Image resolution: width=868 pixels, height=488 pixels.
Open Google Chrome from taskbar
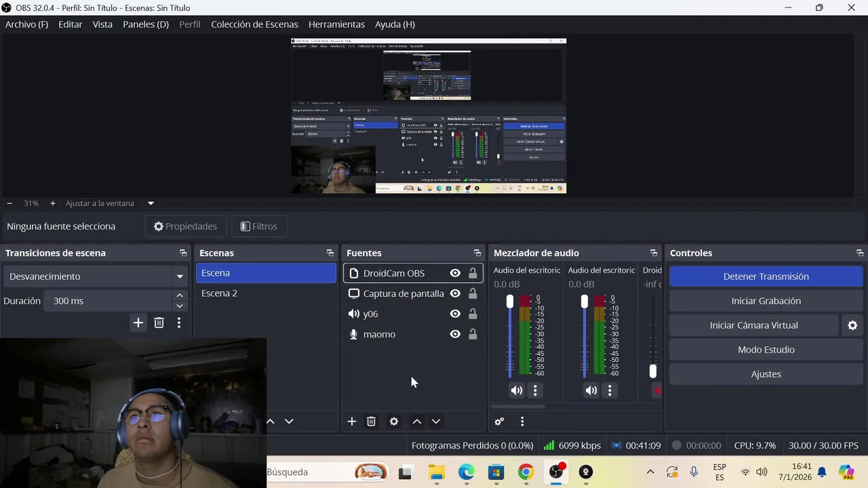tap(526, 472)
